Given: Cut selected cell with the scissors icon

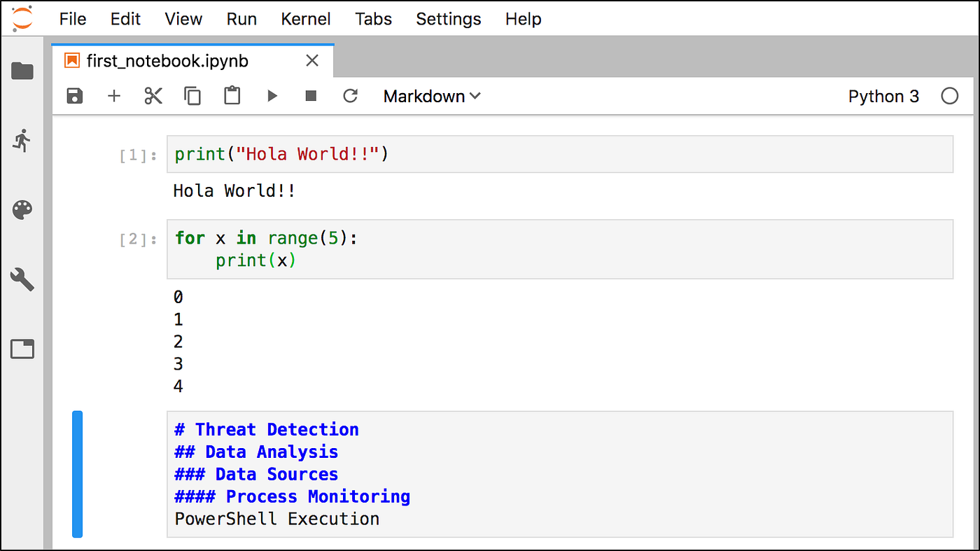Looking at the screenshot, I should (153, 96).
